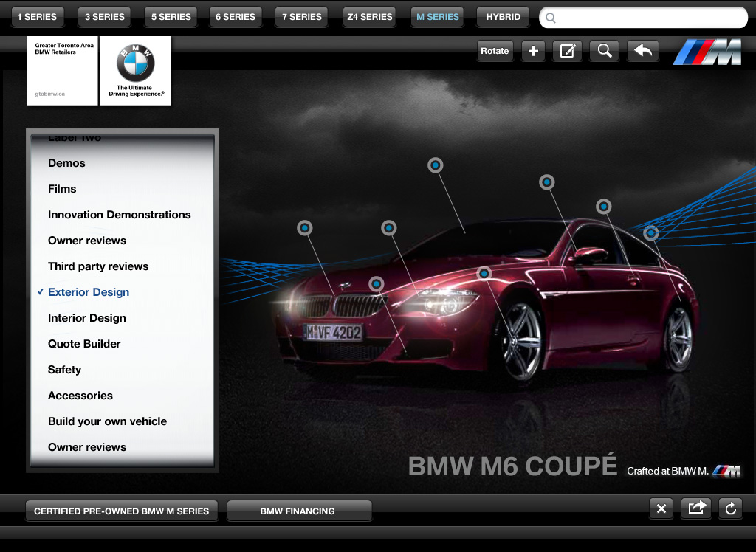Select the M SERIES tab

437,17
